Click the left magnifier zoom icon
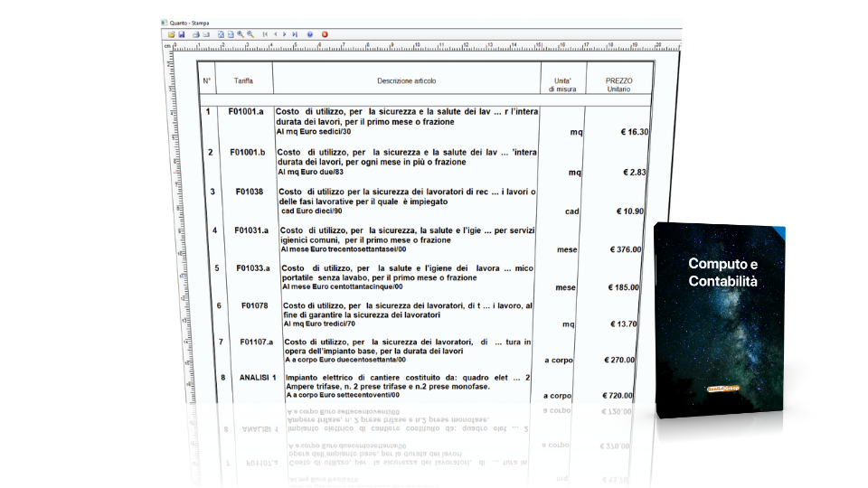Image resolution: width=868 pixels, height=488 pixels. [x=241, y=34]
